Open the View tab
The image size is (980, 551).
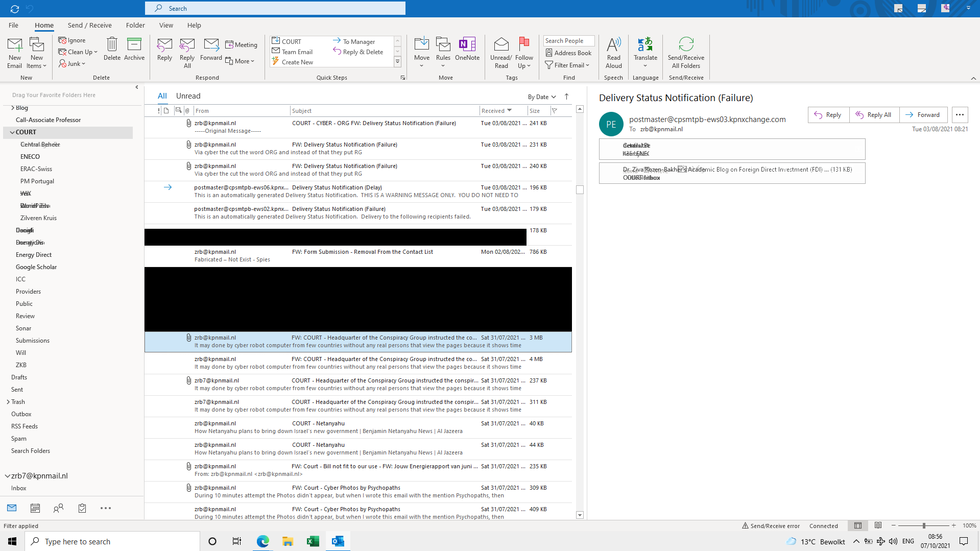point(166,25)
